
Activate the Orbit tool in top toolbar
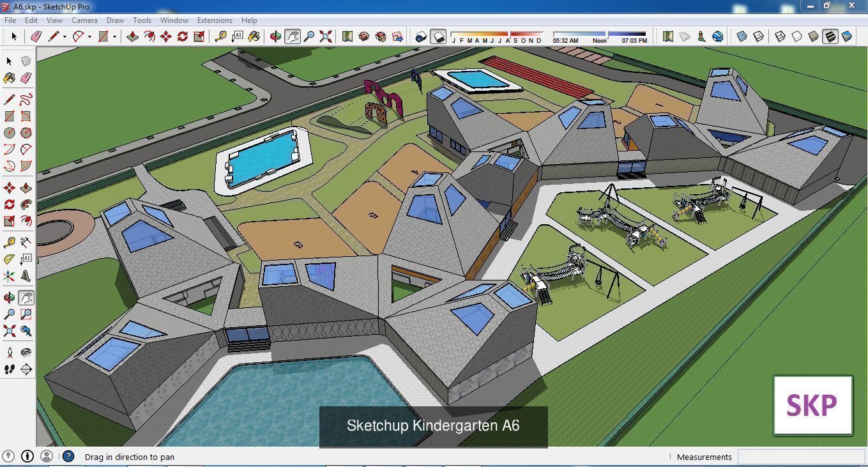point(276,36)
